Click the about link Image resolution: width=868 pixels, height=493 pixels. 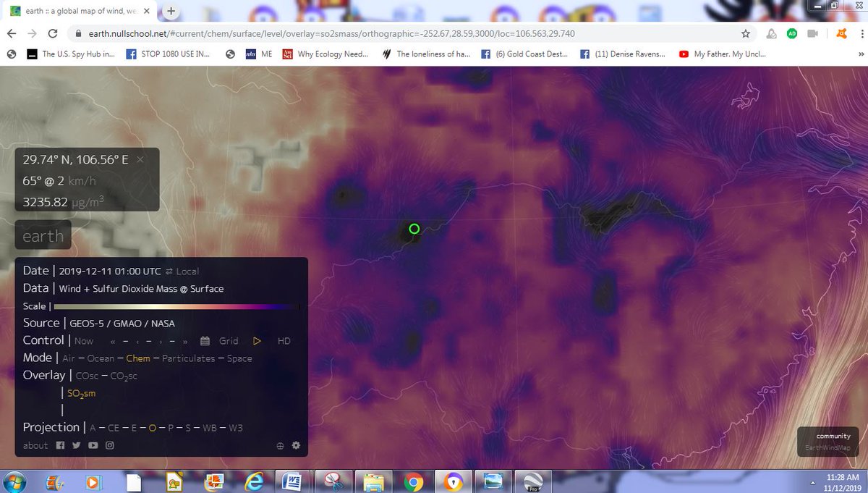click(x=35, y=445)
